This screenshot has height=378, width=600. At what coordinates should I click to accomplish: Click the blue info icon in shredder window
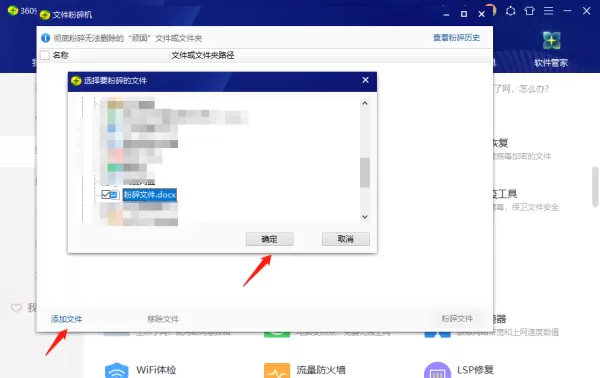pyautogui.click(x=46, y=38)
